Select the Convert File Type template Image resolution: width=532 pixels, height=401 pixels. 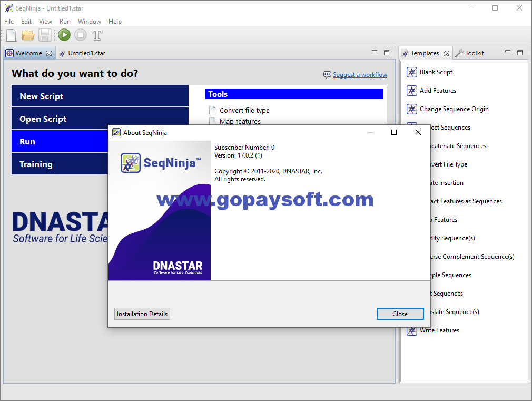(449, 164)
